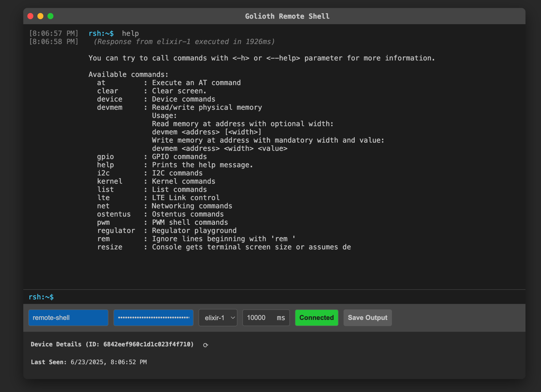Click the remote-shell project name field

point(68,318)
